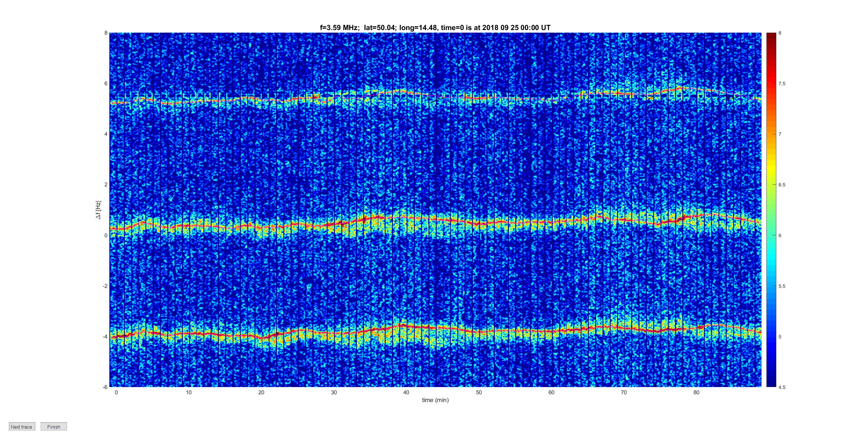The image size is (868, 435).
Task: Click the Finish button
Action: click(54, 427)
